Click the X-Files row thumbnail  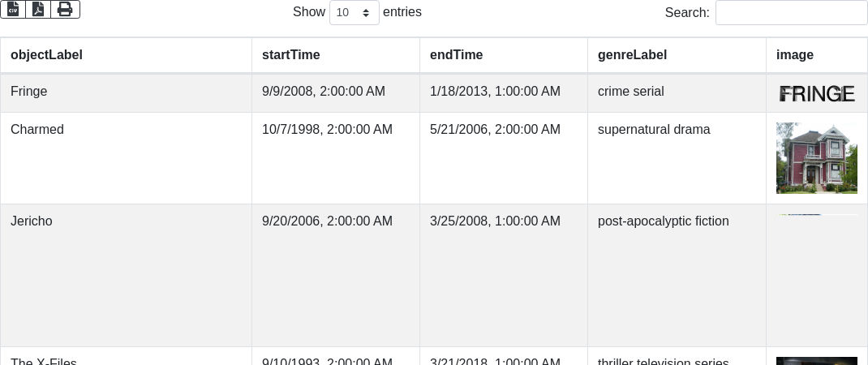[816, 360]
